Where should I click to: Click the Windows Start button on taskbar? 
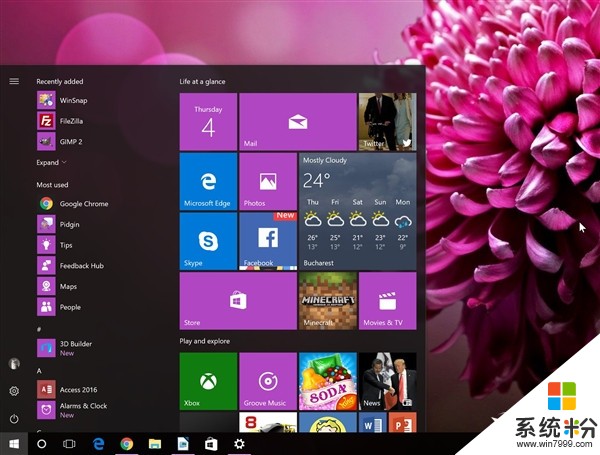[14, 444]
